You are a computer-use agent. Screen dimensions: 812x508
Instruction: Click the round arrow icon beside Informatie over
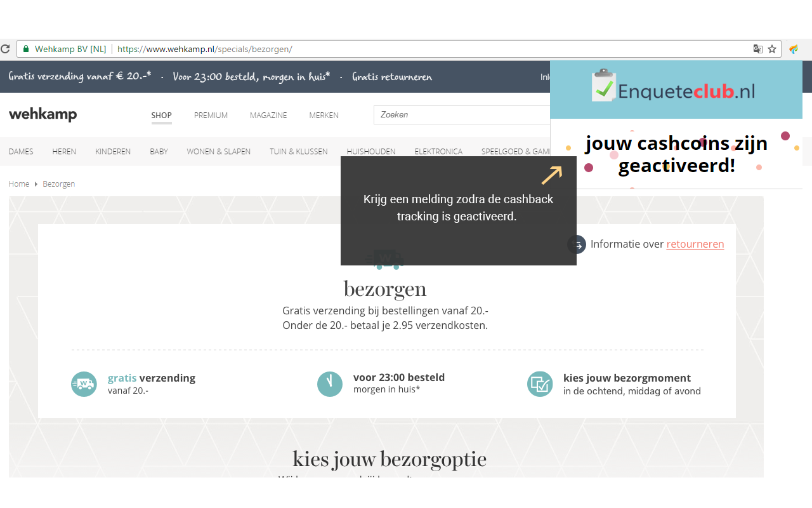tap(577, 244)
